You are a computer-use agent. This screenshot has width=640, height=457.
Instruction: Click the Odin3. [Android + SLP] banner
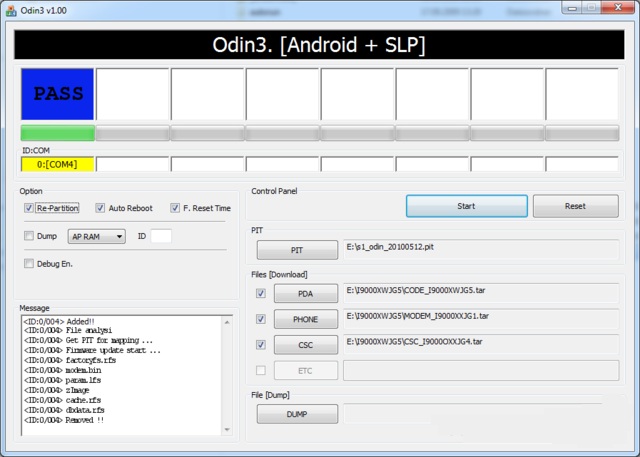point(319,44)
